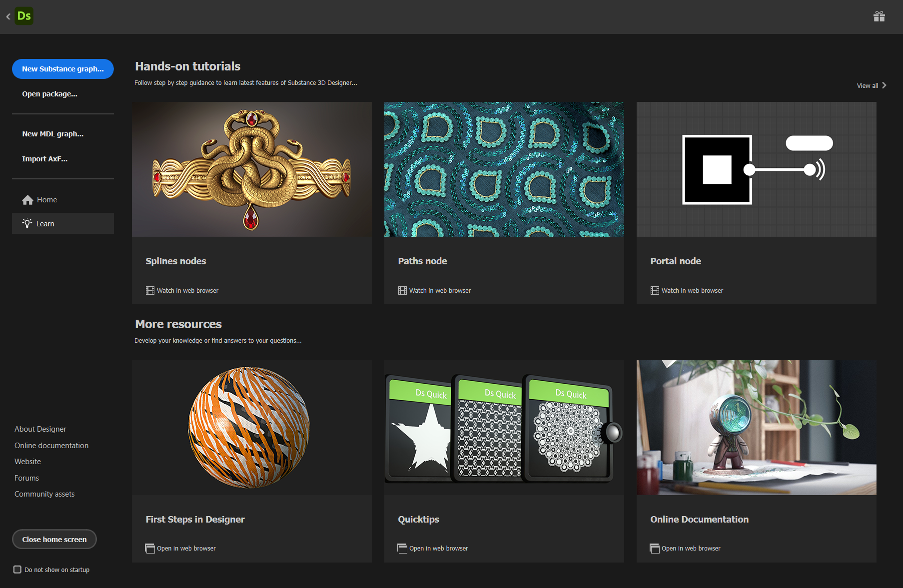Open the Community assets link
This screenshot has height=588, width=903.
(x=44, y=494)
